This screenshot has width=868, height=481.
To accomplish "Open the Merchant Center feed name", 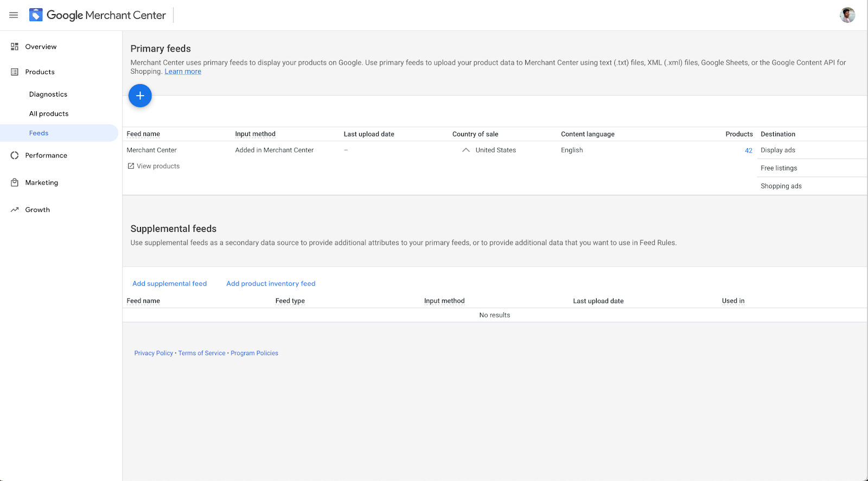I will click(x=152, y=150).
